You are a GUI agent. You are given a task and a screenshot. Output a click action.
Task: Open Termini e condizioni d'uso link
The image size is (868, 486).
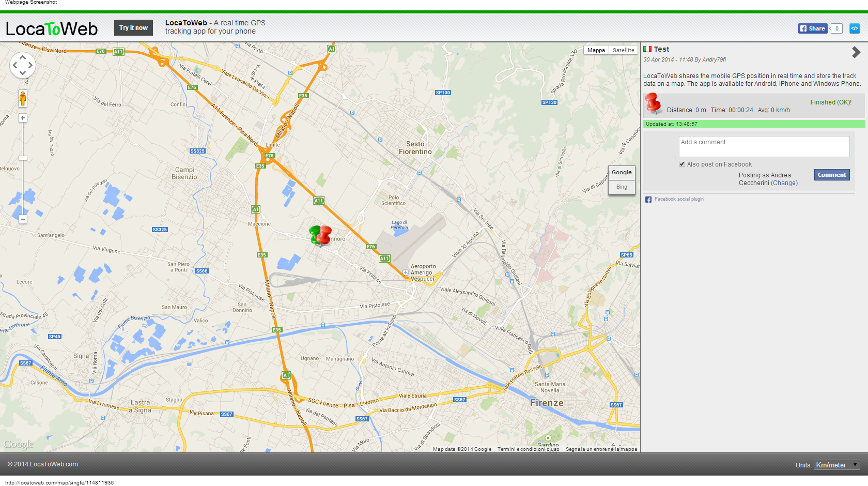[528, 449]
